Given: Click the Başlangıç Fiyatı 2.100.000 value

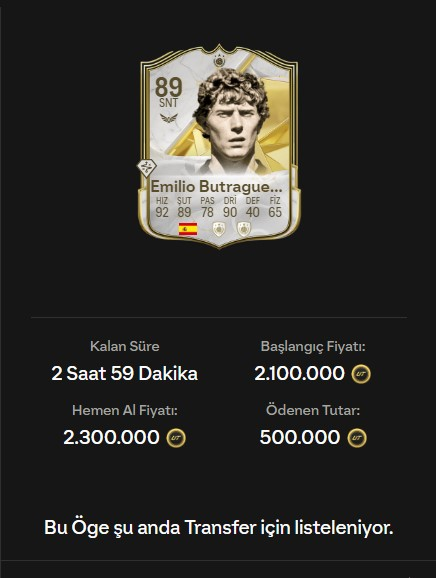Looking at the screenshot, I should click(299, 373).
